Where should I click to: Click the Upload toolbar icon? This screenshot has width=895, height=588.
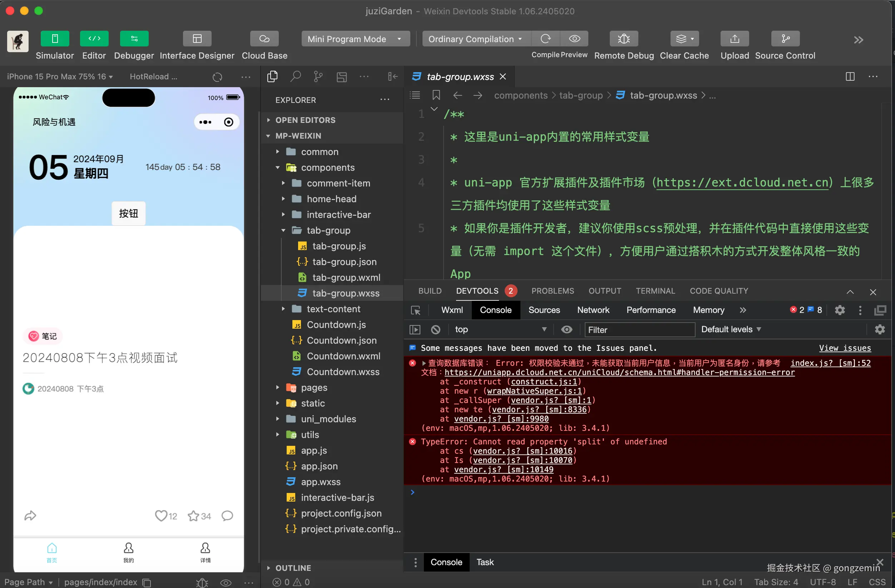coord(734,39)
